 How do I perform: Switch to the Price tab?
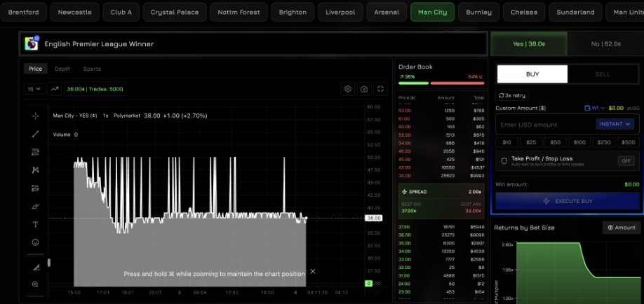(x=35, y=69)
